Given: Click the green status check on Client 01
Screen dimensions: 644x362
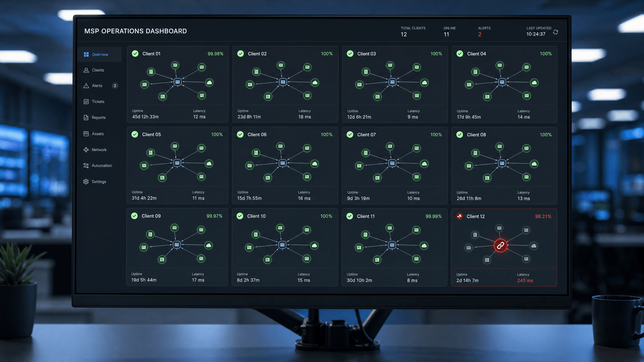Looking at the screenshot, I should point(135,54).
